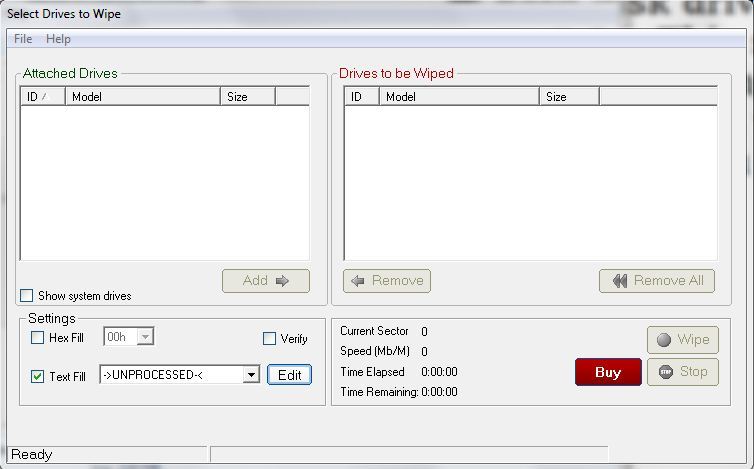Viewport: 754px width, 469px height.
Task: Click the Edit button for text fill
Action: [x=289, y=375]
